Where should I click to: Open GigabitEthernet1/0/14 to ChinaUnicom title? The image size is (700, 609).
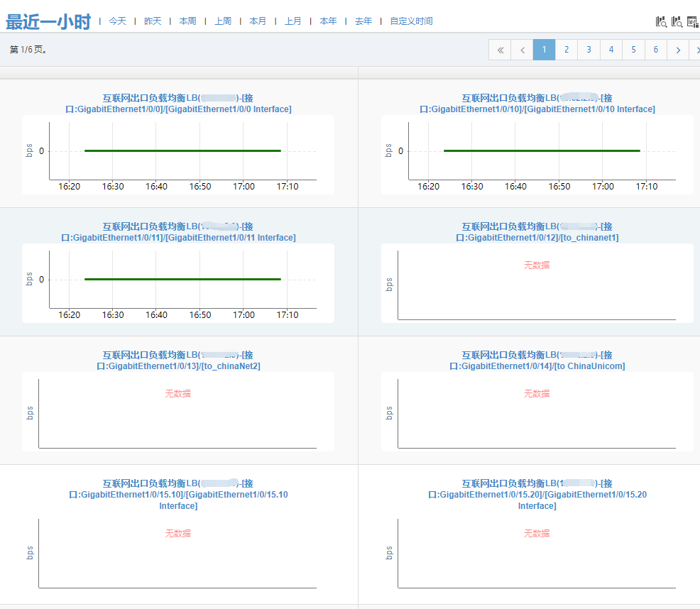(x=537, y=361)
